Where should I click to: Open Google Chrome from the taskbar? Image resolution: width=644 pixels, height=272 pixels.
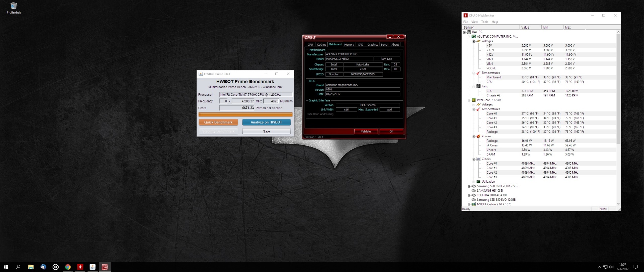point(68,267)
